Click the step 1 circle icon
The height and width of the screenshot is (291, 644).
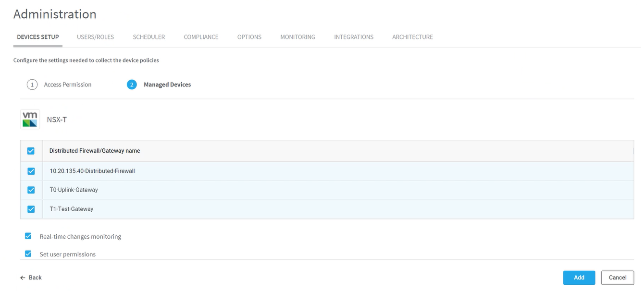pos(32,85)
